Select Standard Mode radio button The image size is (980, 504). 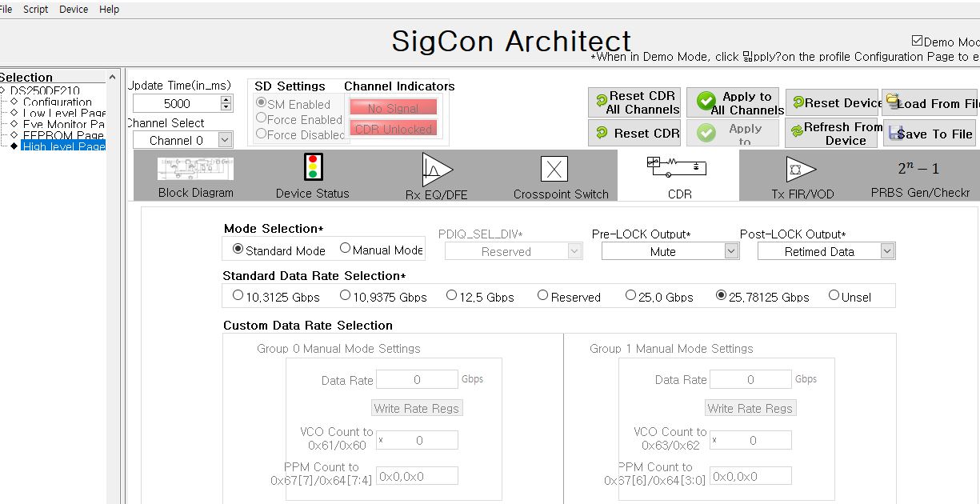click(x=238, y=249)
